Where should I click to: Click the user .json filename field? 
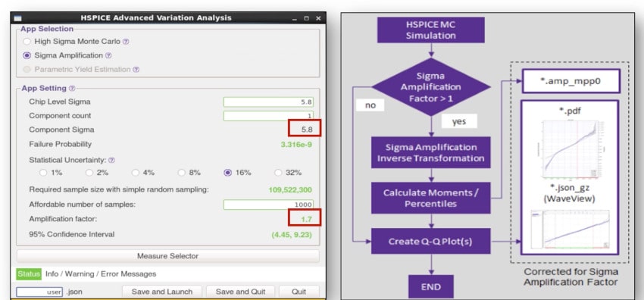(39, 292)
